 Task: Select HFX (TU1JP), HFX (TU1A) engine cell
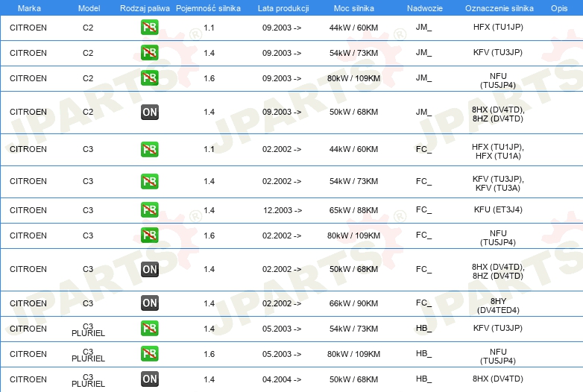pyautogui.click(x=498, y=151)
